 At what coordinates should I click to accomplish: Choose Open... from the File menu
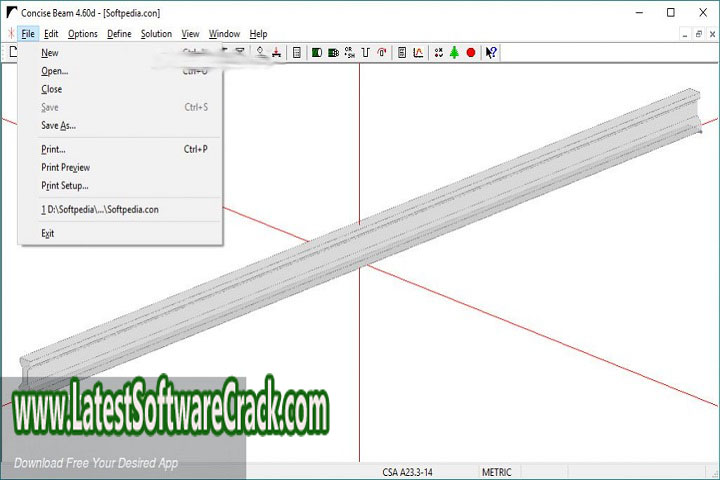pyautogui.click(x=54, y=71)
